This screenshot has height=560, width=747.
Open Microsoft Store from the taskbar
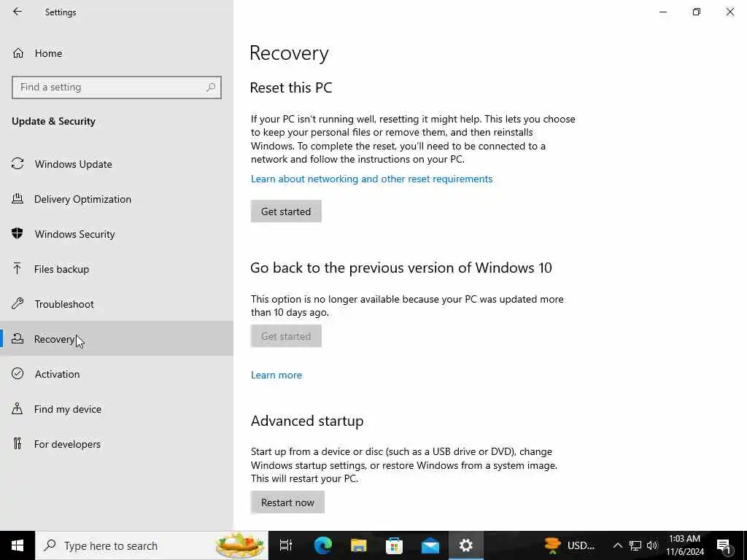394,545
